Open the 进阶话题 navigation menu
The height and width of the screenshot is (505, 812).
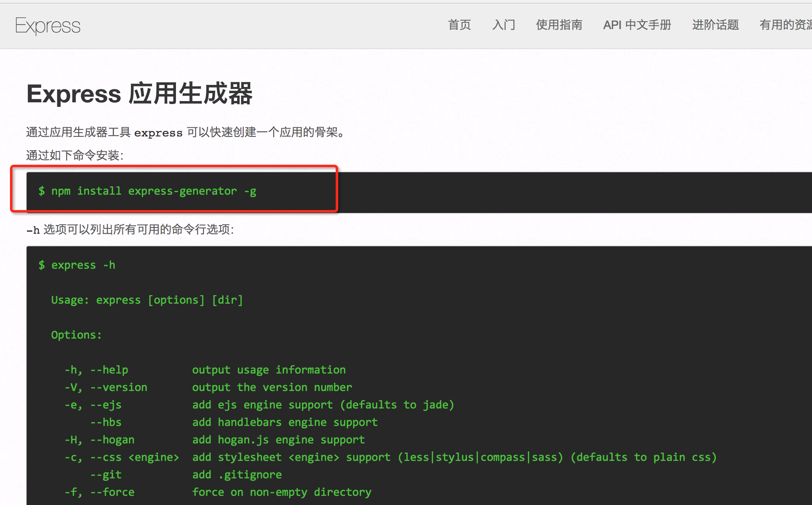click(715, 25)
